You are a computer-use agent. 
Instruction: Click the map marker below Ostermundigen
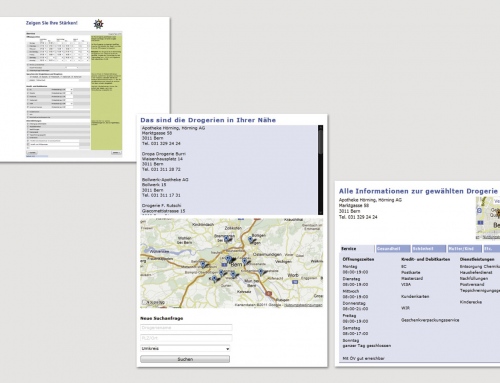pos(245,261)
